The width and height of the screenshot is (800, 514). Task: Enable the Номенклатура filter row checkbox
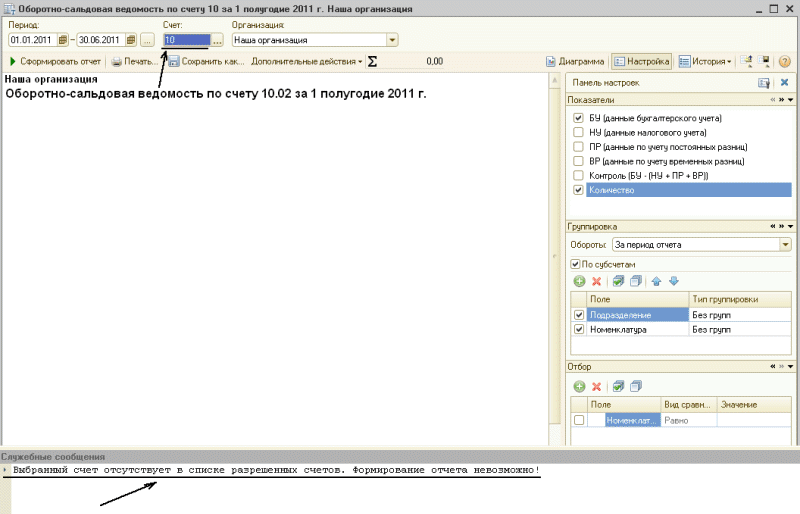pyautogui.click(x=579, y=420)
